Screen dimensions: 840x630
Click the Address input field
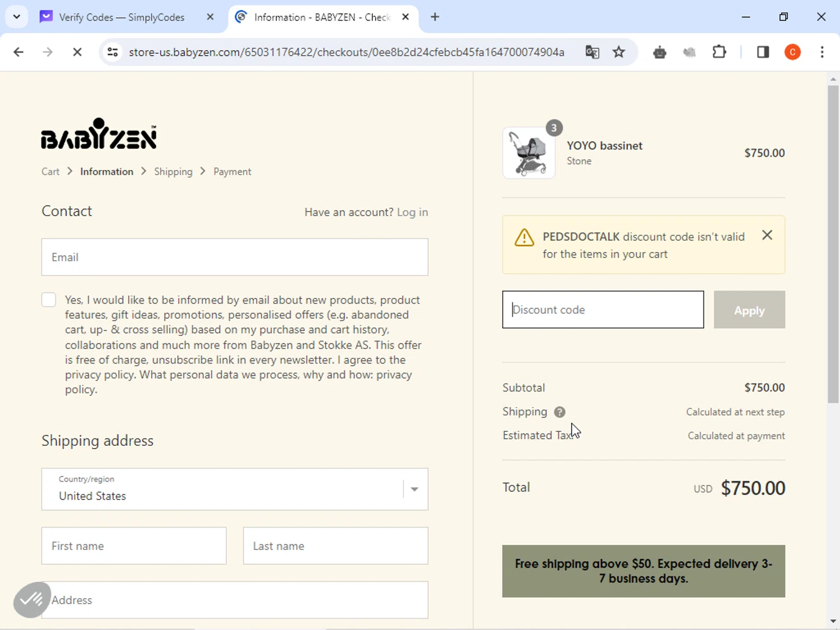(235, 600)
